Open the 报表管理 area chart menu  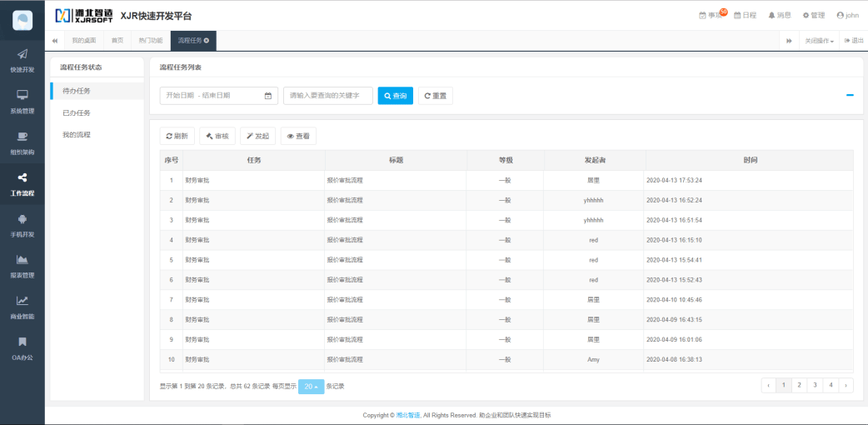click(x=22, y=267)
